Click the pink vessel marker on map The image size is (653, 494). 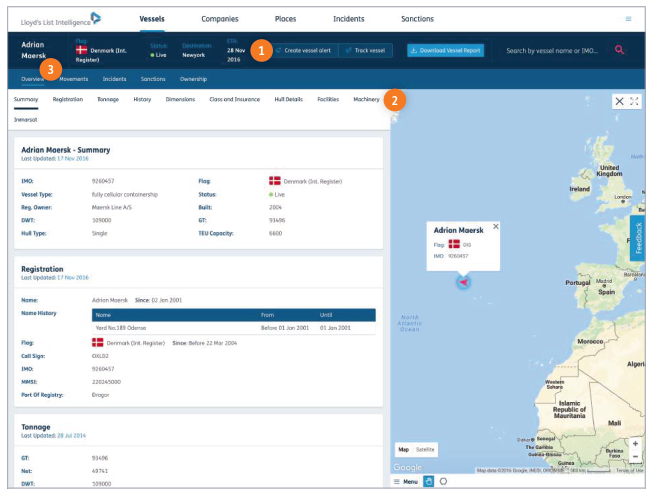click(464, 282)
